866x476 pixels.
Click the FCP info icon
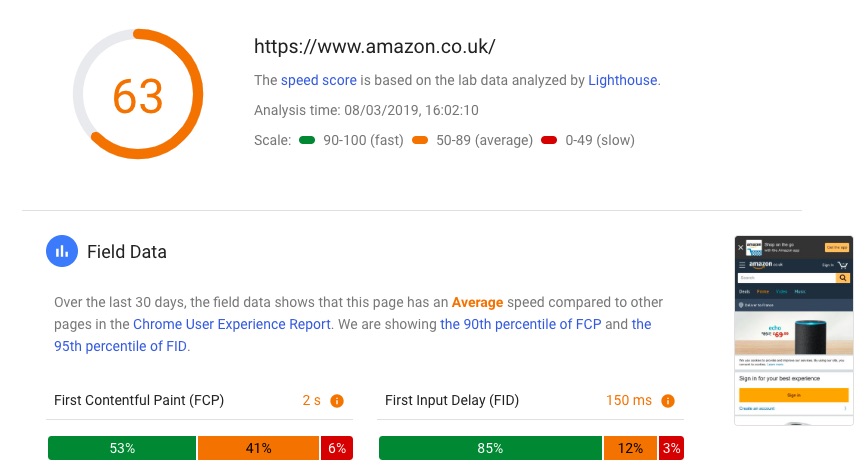(x=337, y=401)
